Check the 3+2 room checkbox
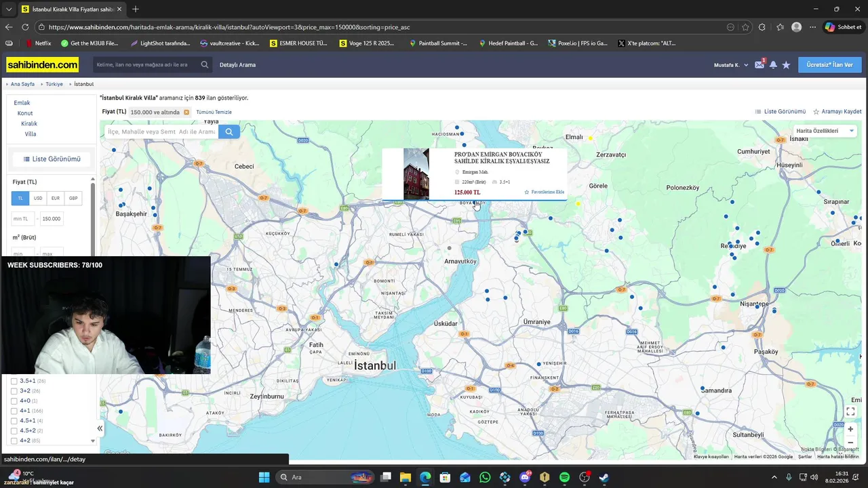The width and height of the screenshot is (868, 488). 14,391
